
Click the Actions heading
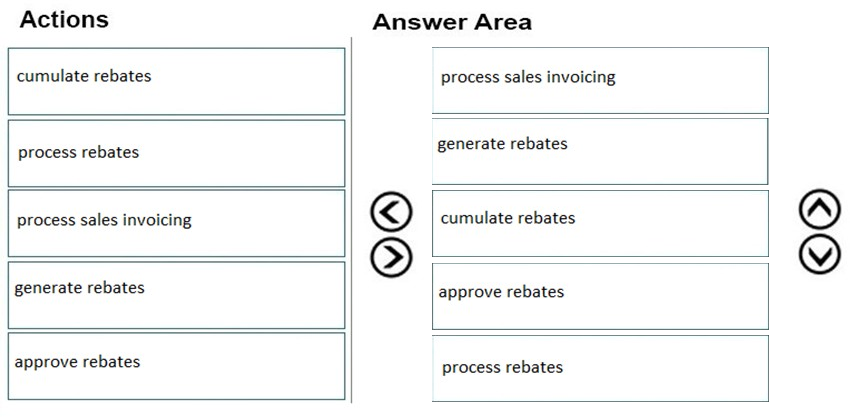(x=64, y=19)
